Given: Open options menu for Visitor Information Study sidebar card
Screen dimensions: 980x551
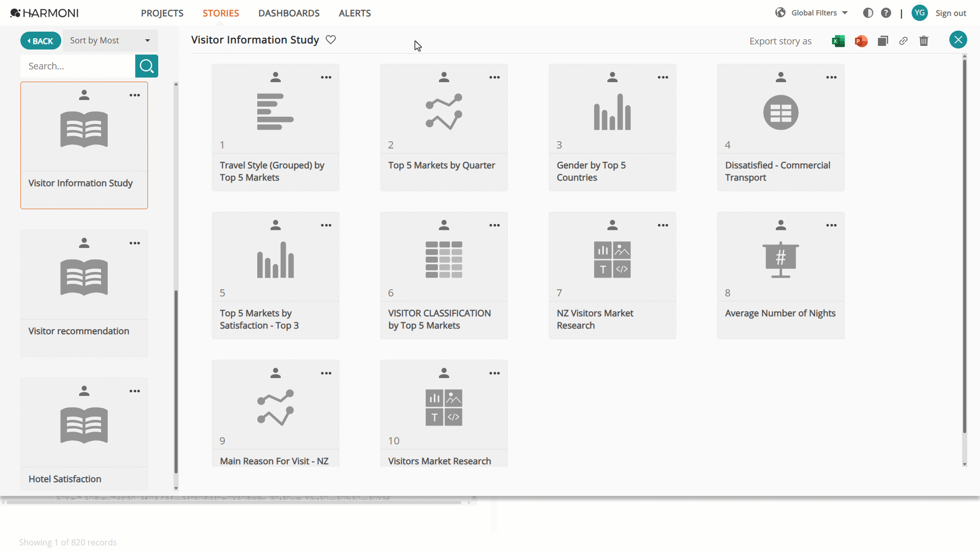Looking at the screenshot, I should (135, 95).
